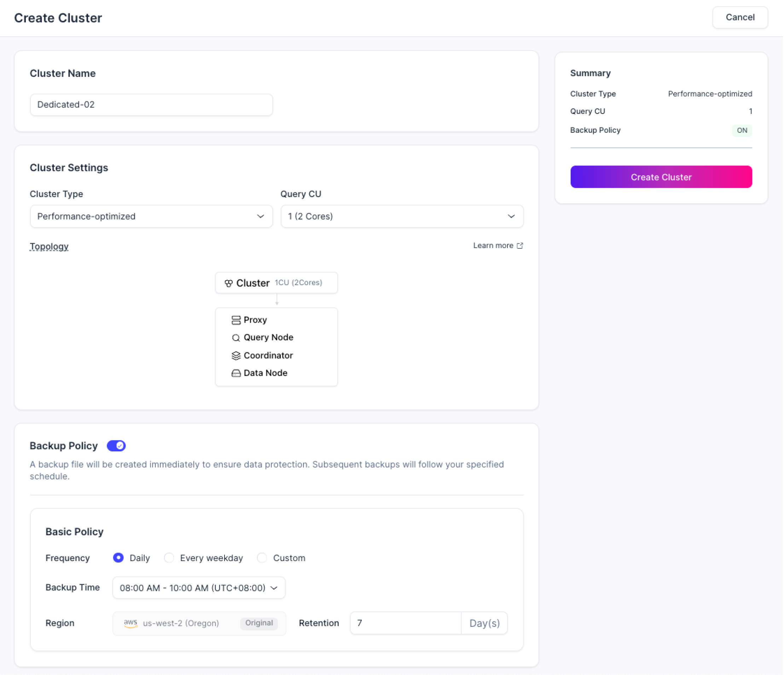Click the Query Node magnifier icon
This screenshot has height=675, width=784.
point(236,338)
